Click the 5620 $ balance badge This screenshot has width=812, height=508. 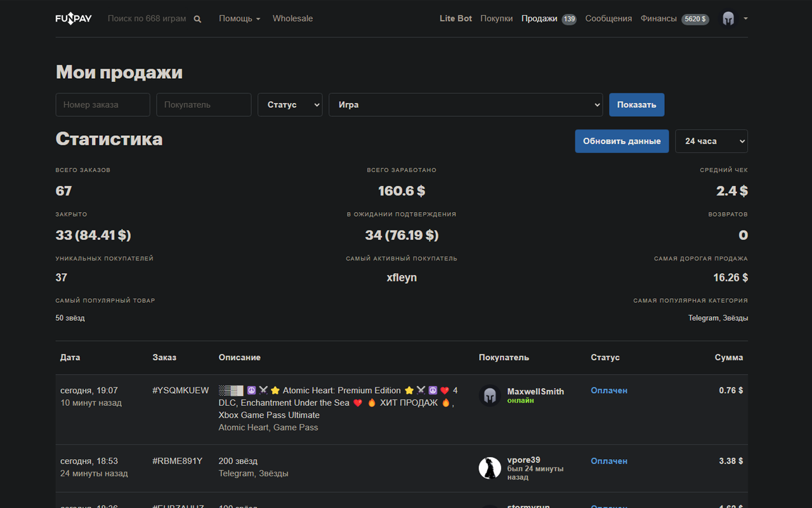(x=695, y=19)
